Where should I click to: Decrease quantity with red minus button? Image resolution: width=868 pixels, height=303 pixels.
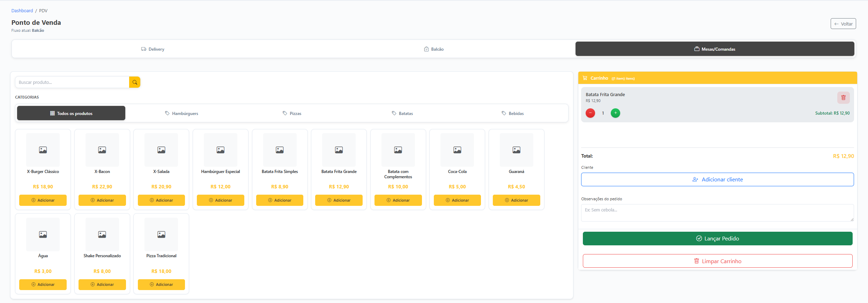tap(590, 113)
